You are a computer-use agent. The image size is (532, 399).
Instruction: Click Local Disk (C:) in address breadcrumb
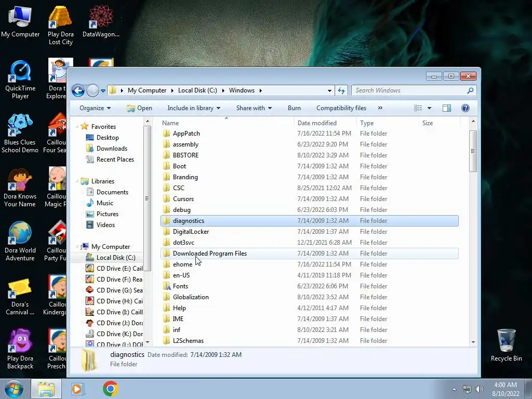pyautogui.click(x=197, y=90)
